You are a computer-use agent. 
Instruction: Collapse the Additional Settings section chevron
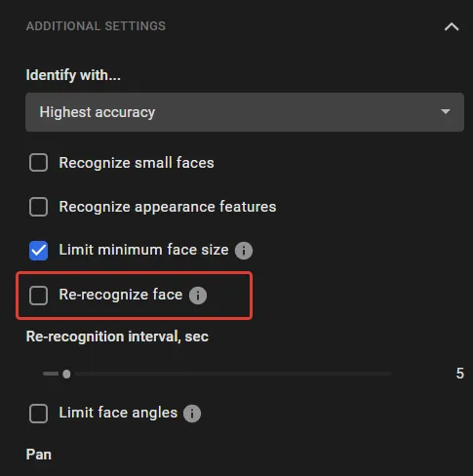point(452,26)
